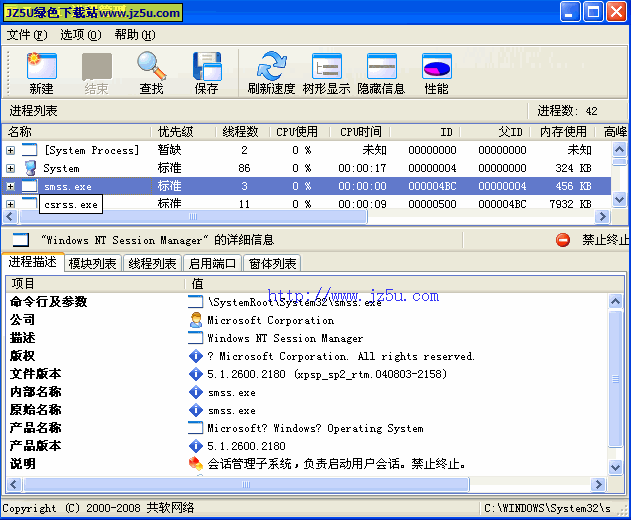This screenshot has height=520, width=631.
Task: Click window icon in 产品名称 row
Action: [196, 428]
